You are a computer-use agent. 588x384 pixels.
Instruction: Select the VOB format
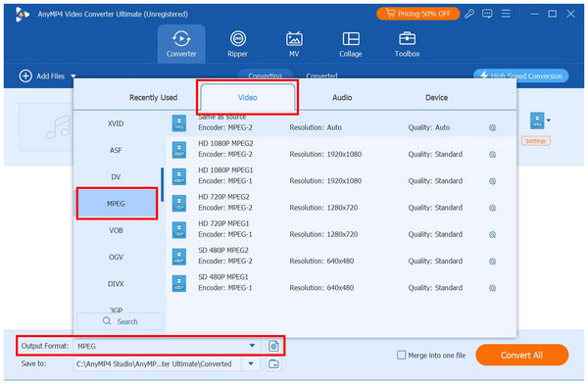(x=116, y=230)
